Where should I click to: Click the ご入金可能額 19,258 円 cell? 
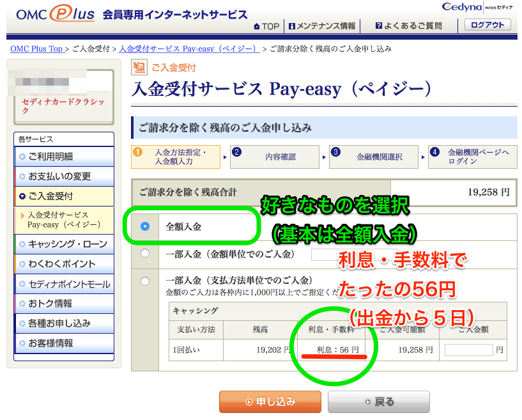403,350
